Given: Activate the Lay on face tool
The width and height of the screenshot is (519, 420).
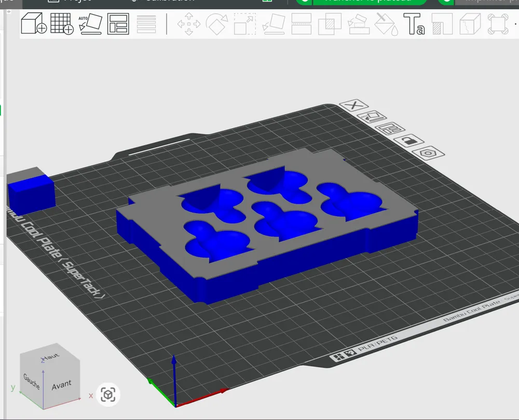Looking at the screenshot, I should (x=274, y=24).
